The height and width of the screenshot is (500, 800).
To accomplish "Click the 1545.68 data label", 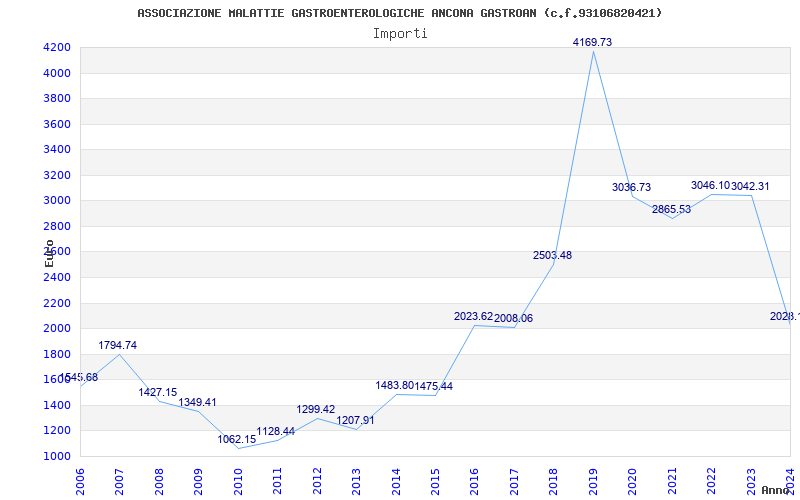I will pyautogui.click(x=79, y=378).
